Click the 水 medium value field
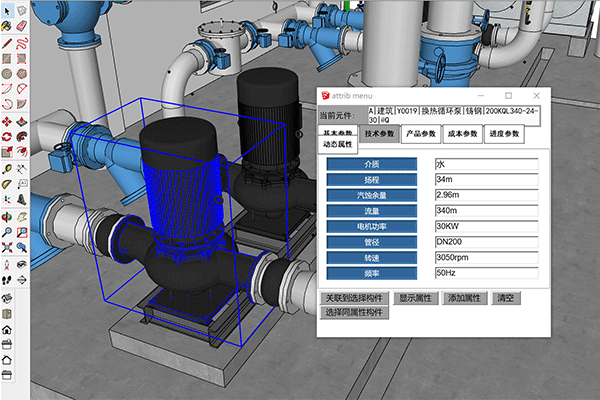Image resolution: width=600 pixels, height=400 pixels. (x=487, y=164)
